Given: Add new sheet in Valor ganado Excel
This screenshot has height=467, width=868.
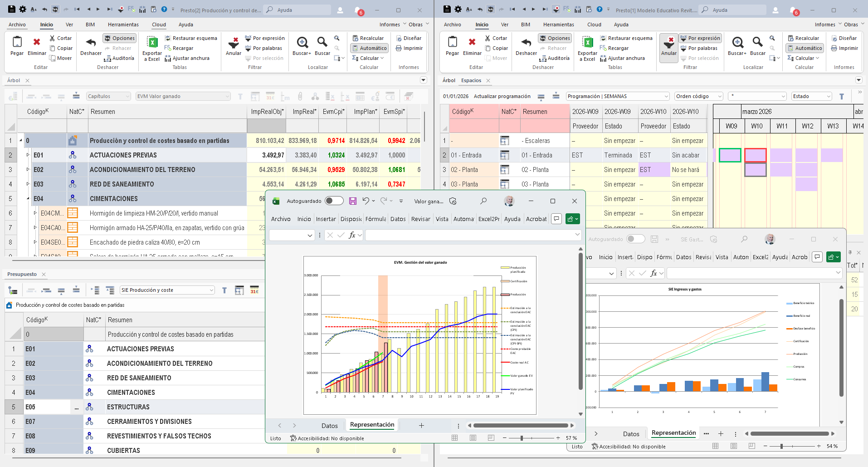Looking at the screenshot, I should (421, 426).
